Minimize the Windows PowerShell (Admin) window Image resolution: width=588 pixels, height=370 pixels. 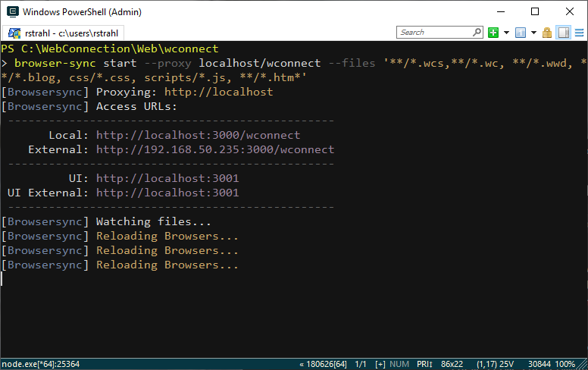pyautogui.click(x=501, y=11)
